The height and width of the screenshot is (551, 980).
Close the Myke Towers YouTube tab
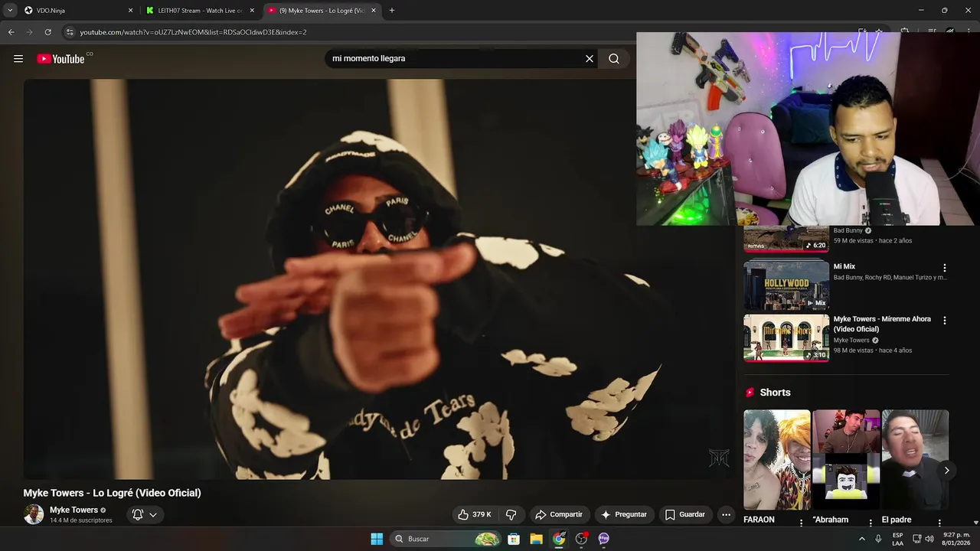(x=374, y=11)
